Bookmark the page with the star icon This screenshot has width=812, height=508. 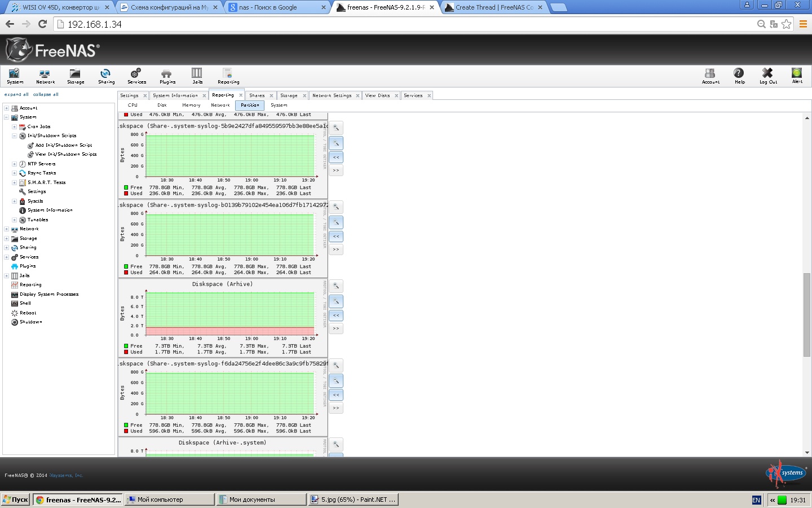pos(787,24)
